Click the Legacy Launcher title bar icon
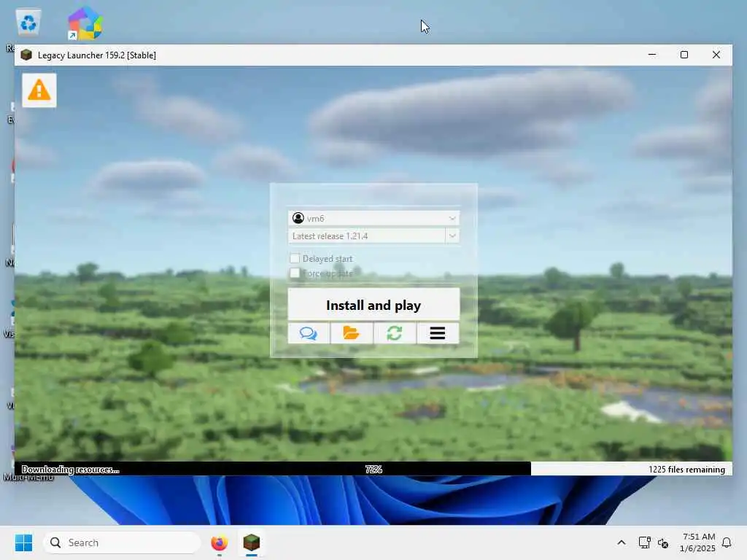 click(x=27, y=55)
